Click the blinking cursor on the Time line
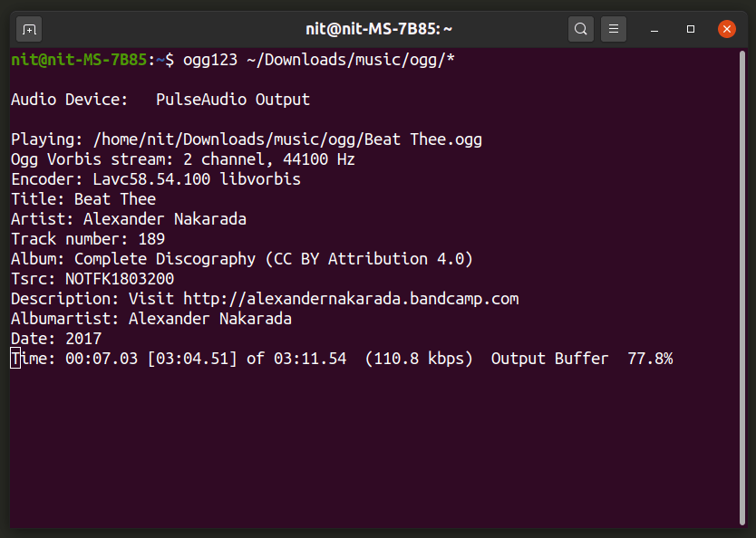Viewport: 756px width, 538px height. coord(12,358)
